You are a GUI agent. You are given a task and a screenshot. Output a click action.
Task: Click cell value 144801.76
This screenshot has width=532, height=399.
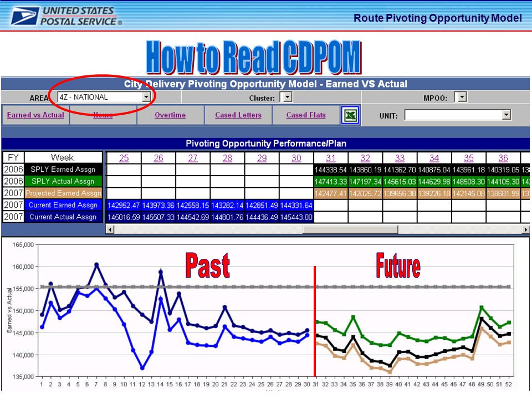(x=227, y=217)
